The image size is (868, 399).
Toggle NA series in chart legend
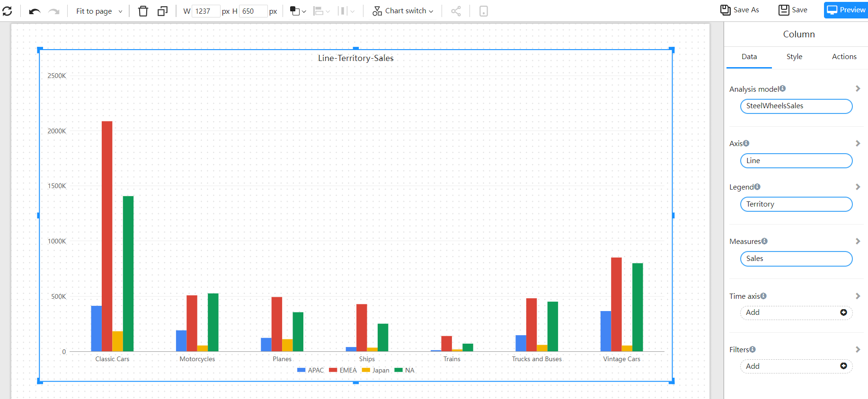(405, 370)
